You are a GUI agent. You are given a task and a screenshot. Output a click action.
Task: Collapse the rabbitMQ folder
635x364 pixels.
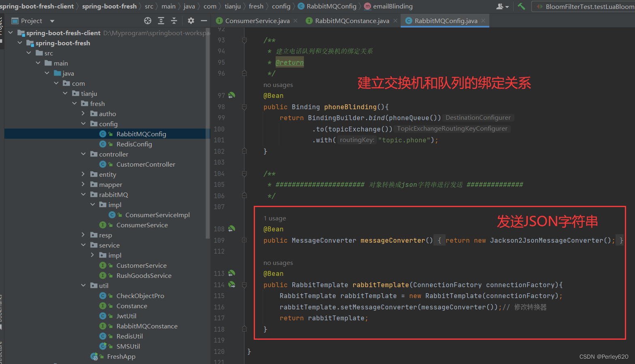[83, 195]
